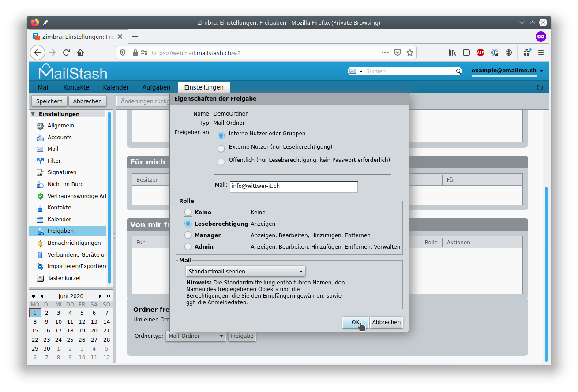Image resolution: width=578 pixels, height=392 pixels.
Task: Open the Importieren/Exportieren arrows icon
Action: pos(40,266)
